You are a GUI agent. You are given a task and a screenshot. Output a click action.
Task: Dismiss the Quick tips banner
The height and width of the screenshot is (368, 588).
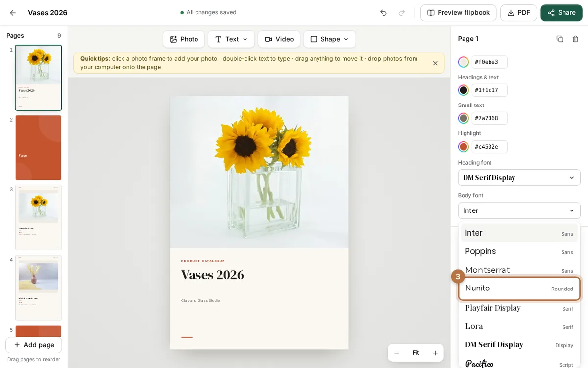click(x=435, y=63)
